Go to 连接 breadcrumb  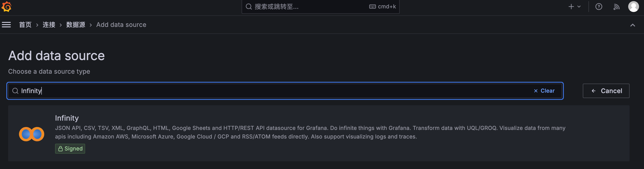click(49, 25)
